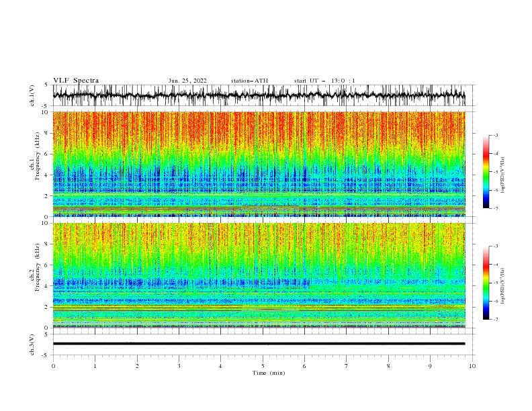Click time axis tick label '5'
The image size is (532, 411).
tap(263, 366)
